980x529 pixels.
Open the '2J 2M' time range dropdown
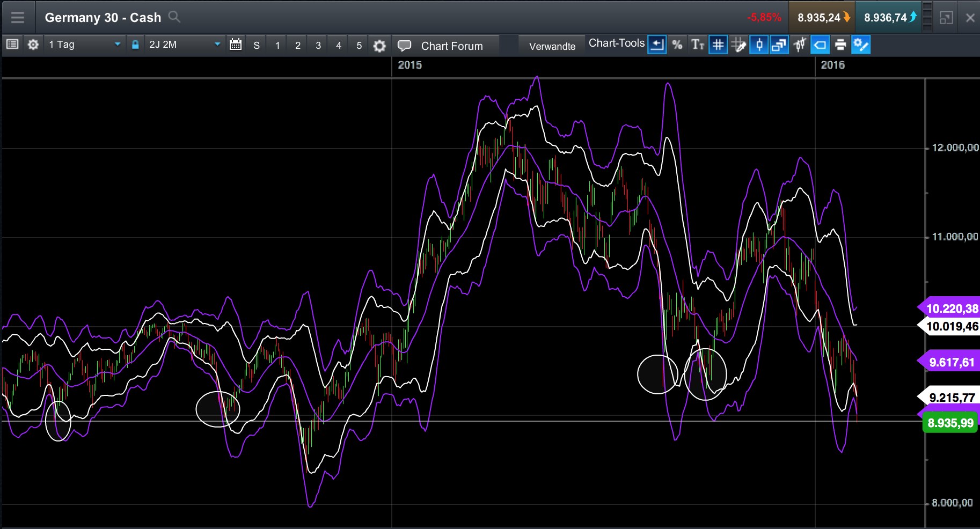tap(184, 45)
